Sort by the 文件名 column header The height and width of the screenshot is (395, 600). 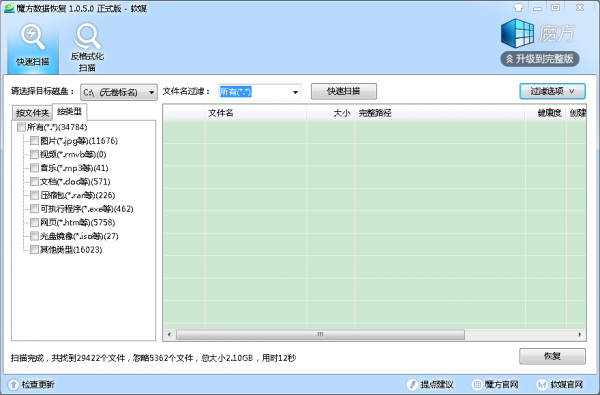point(255,113)
